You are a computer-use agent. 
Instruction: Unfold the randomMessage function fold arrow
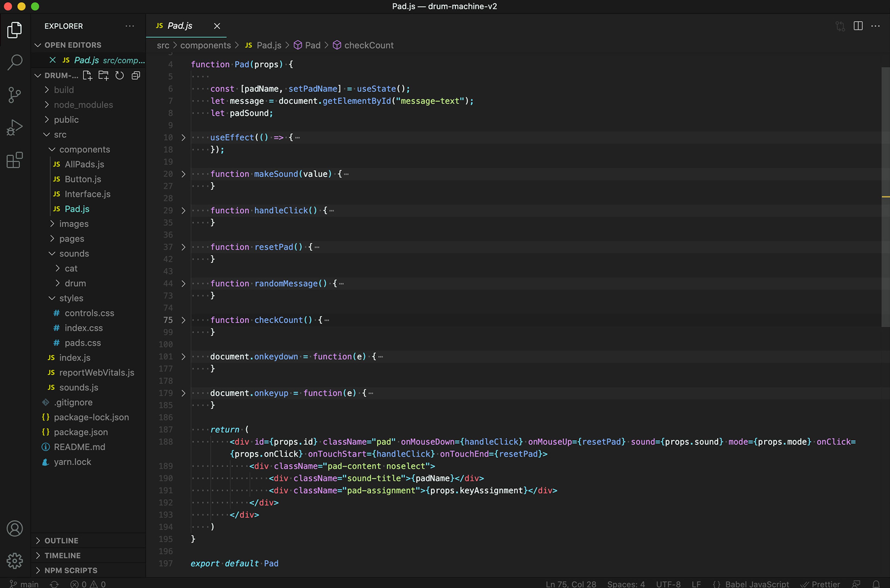pos(184,284)
